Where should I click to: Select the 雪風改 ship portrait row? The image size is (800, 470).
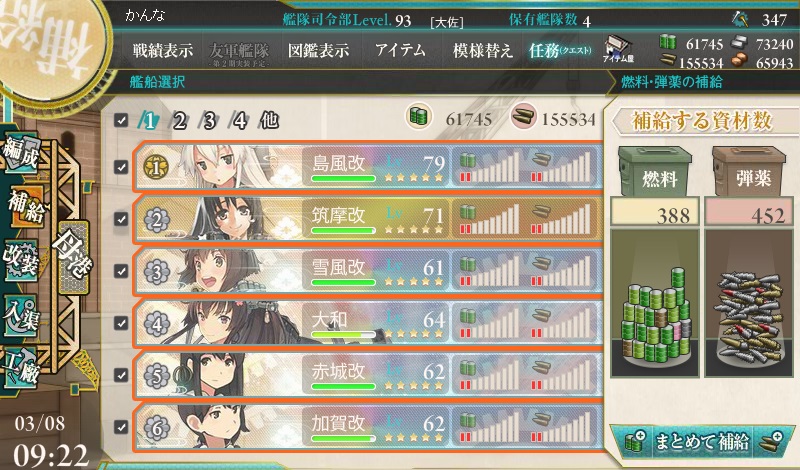[x=369, y=271]
